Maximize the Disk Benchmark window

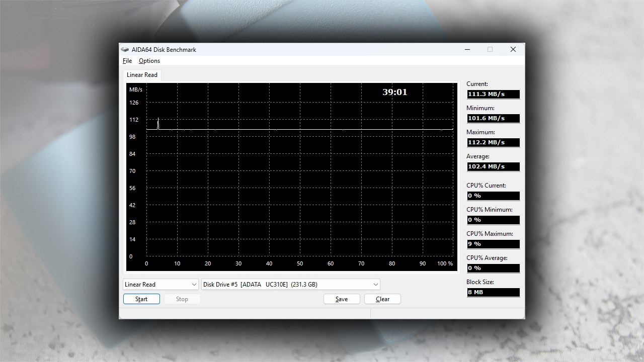490,49
